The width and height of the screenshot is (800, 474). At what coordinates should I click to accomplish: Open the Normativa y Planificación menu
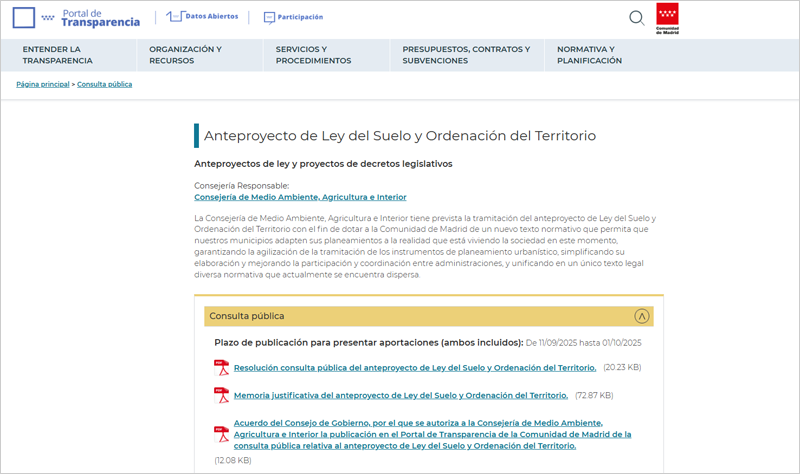(x=589, y=54)
